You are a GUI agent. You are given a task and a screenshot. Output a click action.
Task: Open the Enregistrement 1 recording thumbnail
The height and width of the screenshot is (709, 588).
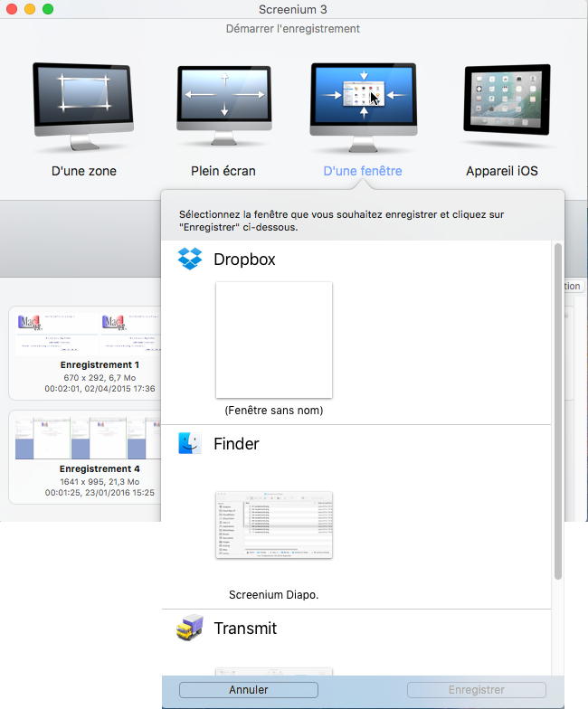click(89, 334)
